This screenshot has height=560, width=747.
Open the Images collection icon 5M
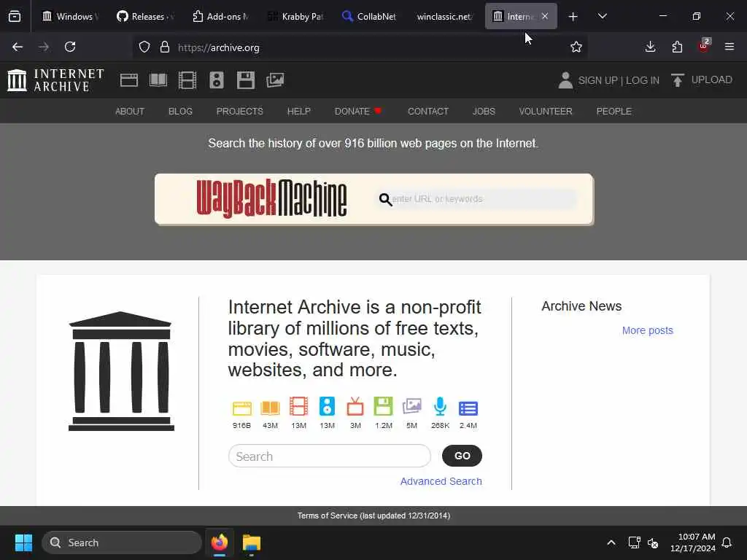(412, 407)
